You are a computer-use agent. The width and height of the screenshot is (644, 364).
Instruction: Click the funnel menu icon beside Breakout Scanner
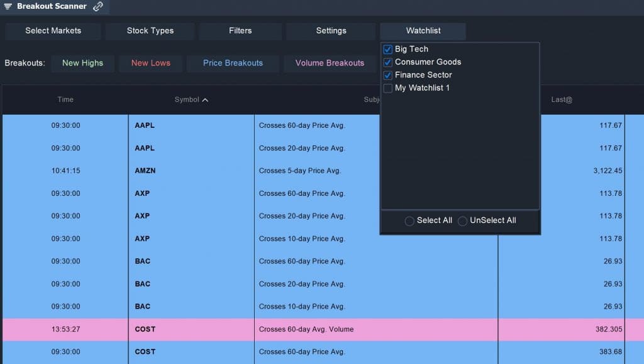[9, 6]
